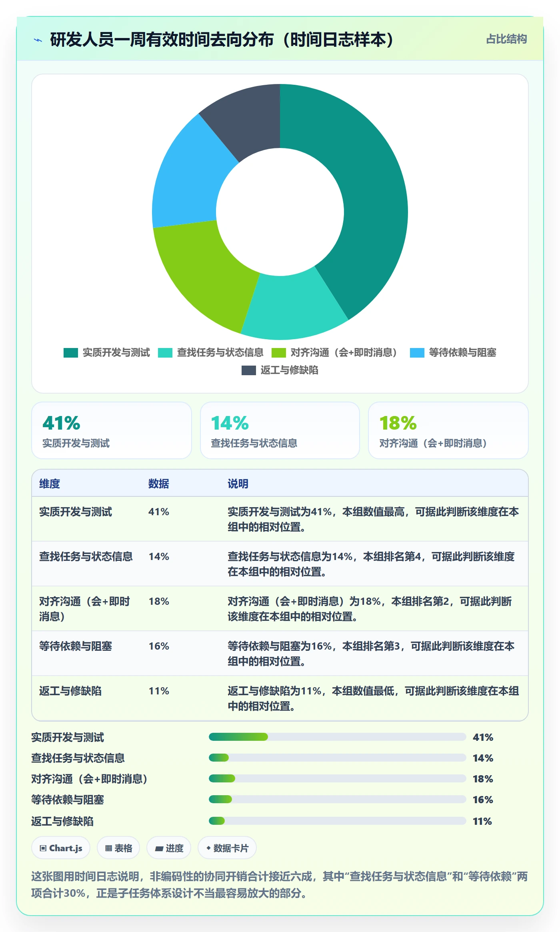Toggle the 返工与修缺陷 legend swatch
The image size is (560, 932).
pos(248,370)
